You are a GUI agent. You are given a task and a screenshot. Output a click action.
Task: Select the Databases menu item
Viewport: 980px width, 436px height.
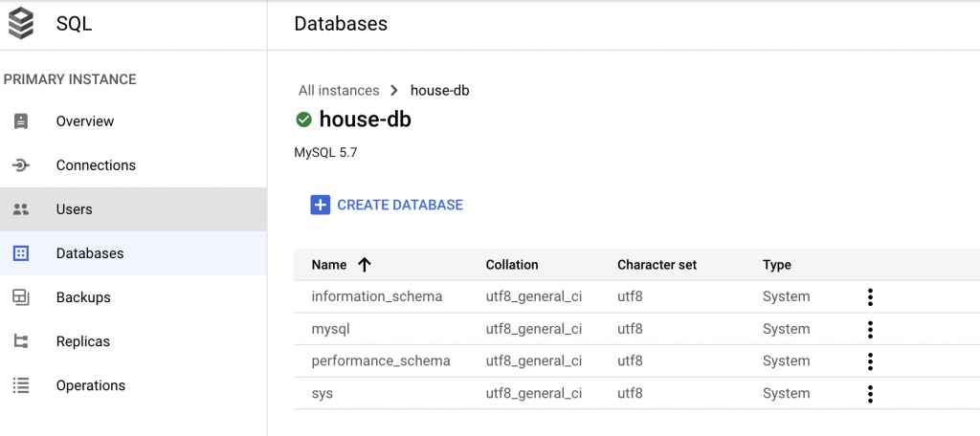(134, 253)
